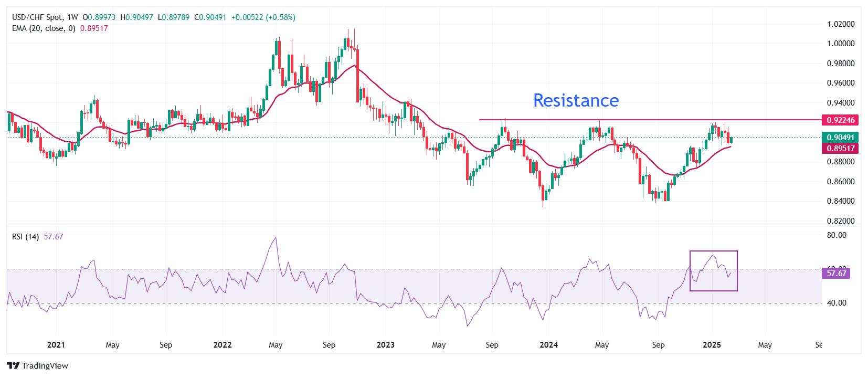Click the 0.84000 price scale level
This screenshot has height=377, width=868.
click(840, 201)
